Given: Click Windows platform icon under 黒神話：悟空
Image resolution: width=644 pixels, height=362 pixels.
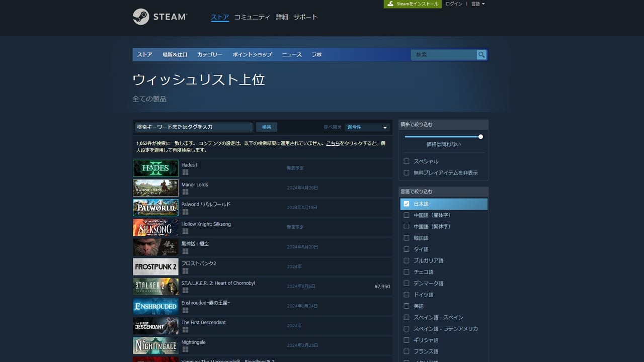Looking at the screenshot, I should point(185,251).
